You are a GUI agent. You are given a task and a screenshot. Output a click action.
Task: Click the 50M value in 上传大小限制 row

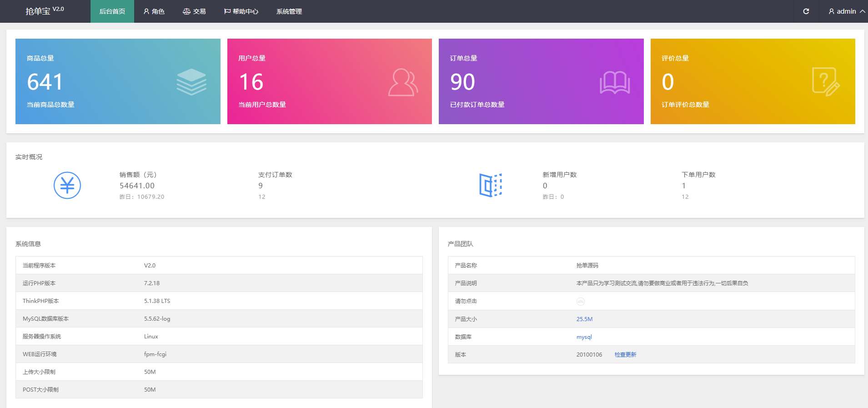pos(150,372)
